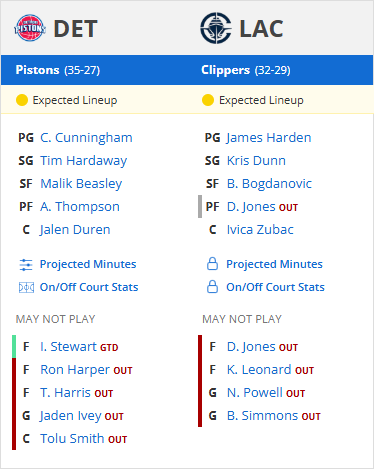Open B. Simmons out player link
The width and height of the screenshot is (374, 469).
(x=263, y=416)
